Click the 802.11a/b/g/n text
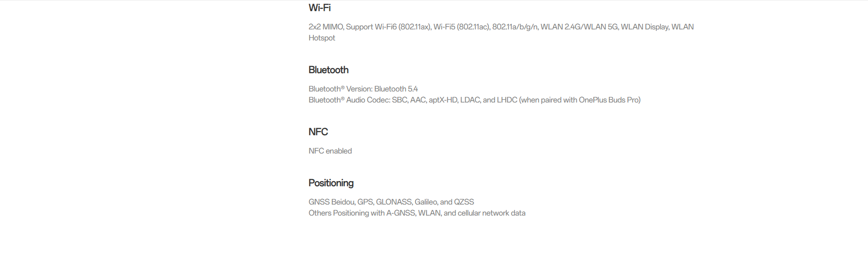Viewport: 868px width, 262px height. [515, 27]
